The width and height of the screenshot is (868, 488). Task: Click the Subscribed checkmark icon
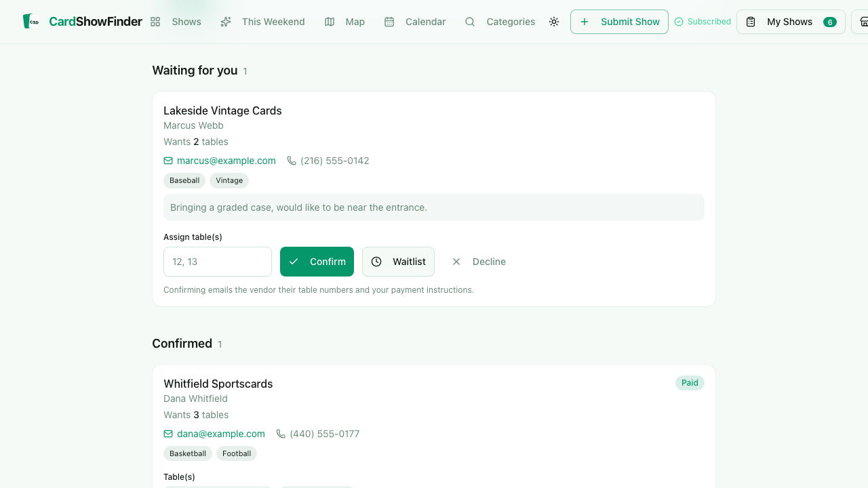pyautogui.click(x=679, y=22)
